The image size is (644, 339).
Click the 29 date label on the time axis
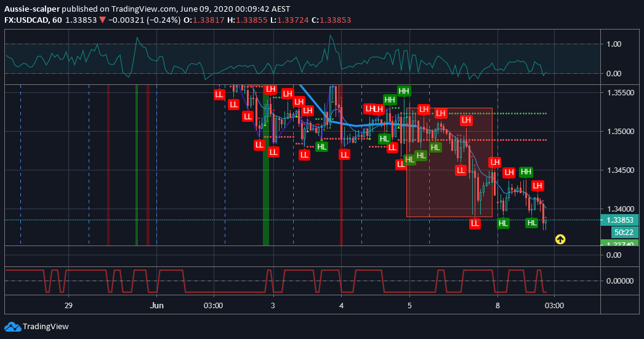68,306
